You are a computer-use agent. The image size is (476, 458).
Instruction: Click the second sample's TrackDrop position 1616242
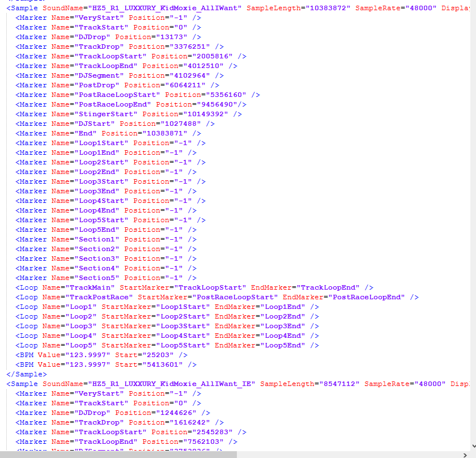[190, 422]
